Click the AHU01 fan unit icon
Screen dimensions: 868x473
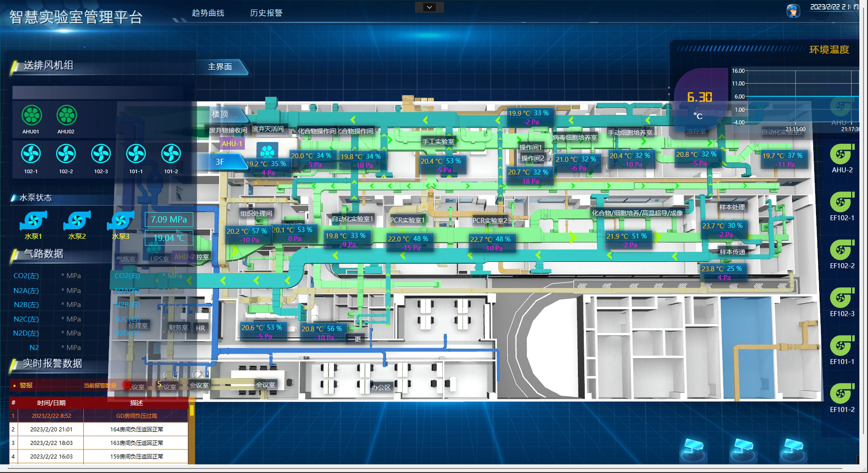point(31,115)
